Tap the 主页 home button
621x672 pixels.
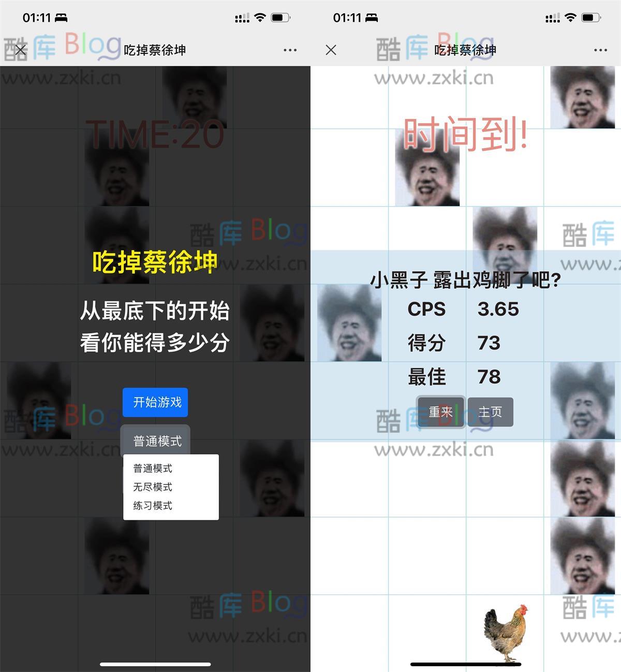[x=491, y=412]
